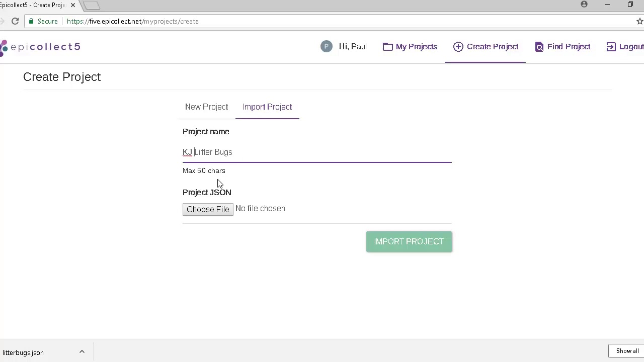Click the Create Project plus icon
The height and width of the screenshot is (362, 644).
coord(458,47)
